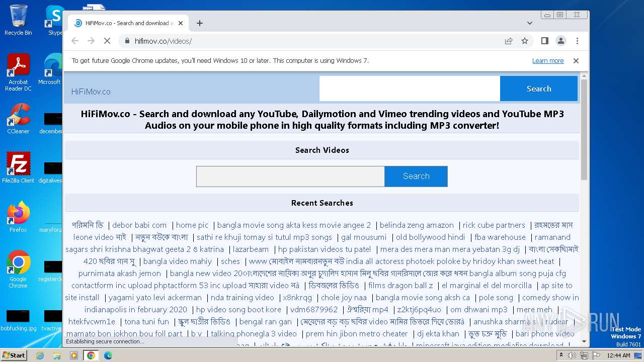Open the Recycle Bin desktop icon

click(18, 20)
